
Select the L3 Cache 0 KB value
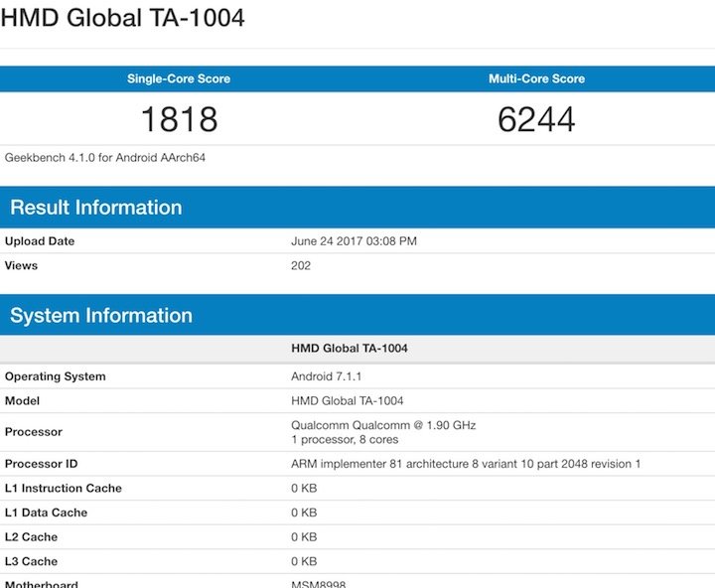(304, 561)
